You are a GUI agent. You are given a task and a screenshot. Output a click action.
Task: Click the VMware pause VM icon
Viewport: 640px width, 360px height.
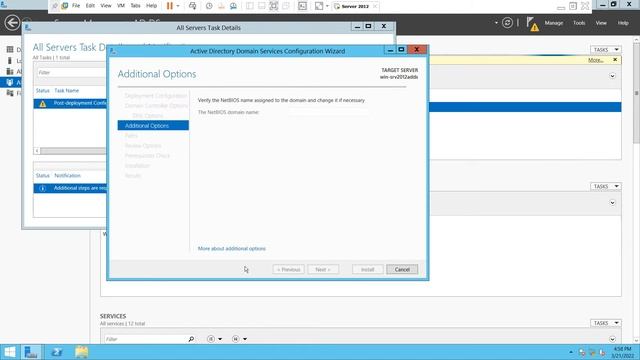click(170, 6)
